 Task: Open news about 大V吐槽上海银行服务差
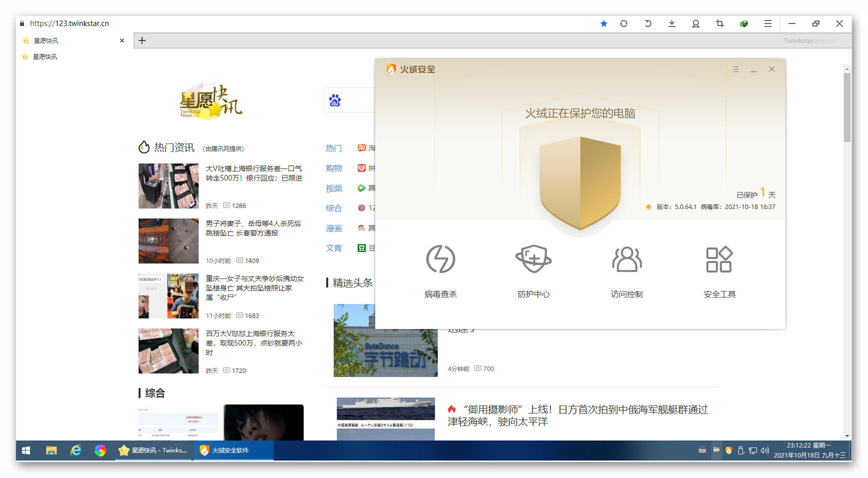pyautogui.click(x=254, y=173)
